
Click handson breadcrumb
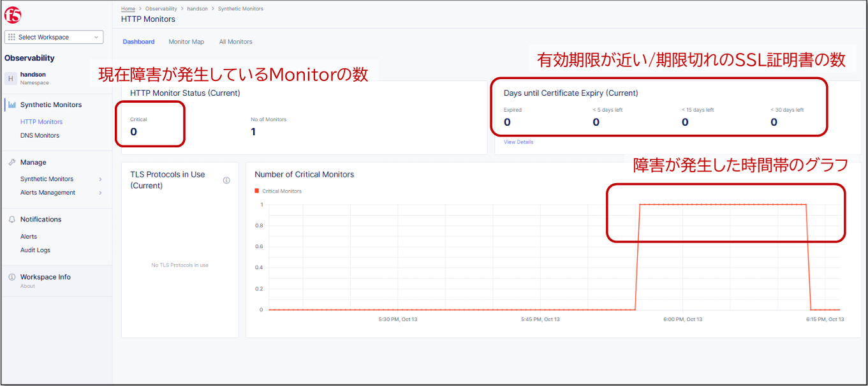(x=197, y=9)
